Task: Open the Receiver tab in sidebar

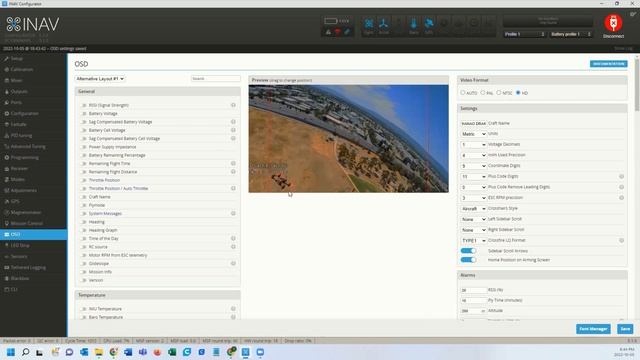Action: click(x=33, y=168)
